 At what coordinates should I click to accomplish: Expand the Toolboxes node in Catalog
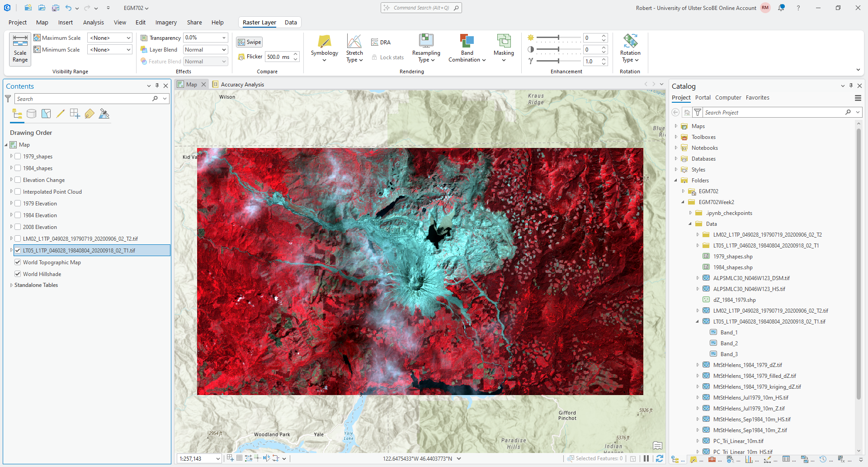[676, 137]
